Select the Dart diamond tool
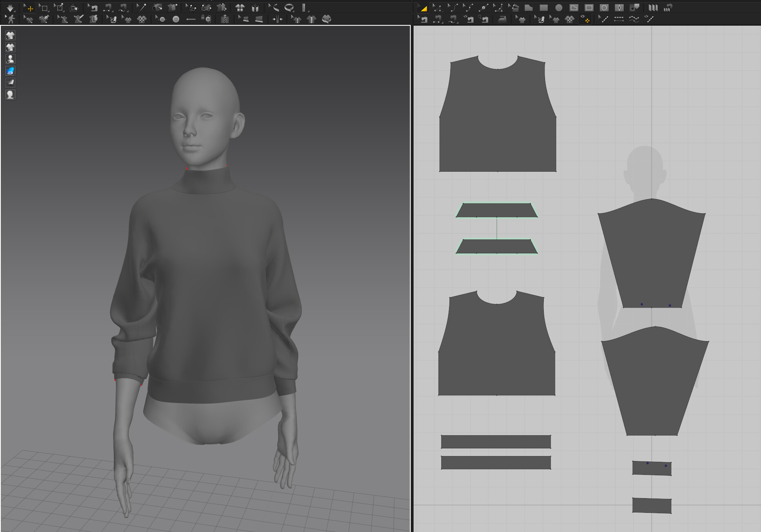This screenshot has height=532, width=761. [619, 8]
